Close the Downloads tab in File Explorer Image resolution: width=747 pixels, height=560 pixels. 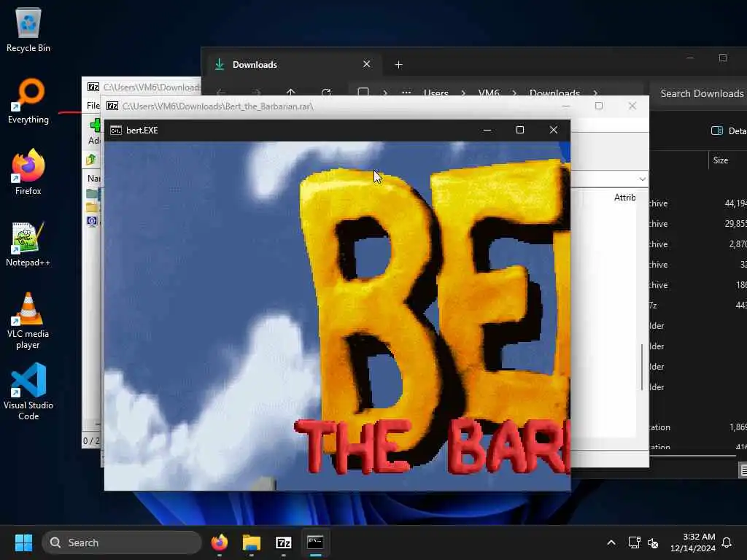click(366, 64)
